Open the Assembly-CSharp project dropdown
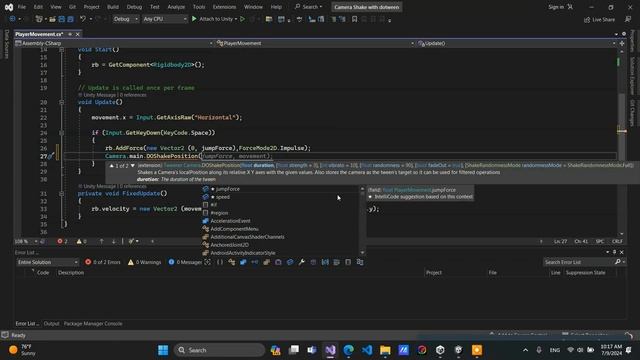Image resolution: width=640 pixels, height=360 pixels. (x=114, y=43)
